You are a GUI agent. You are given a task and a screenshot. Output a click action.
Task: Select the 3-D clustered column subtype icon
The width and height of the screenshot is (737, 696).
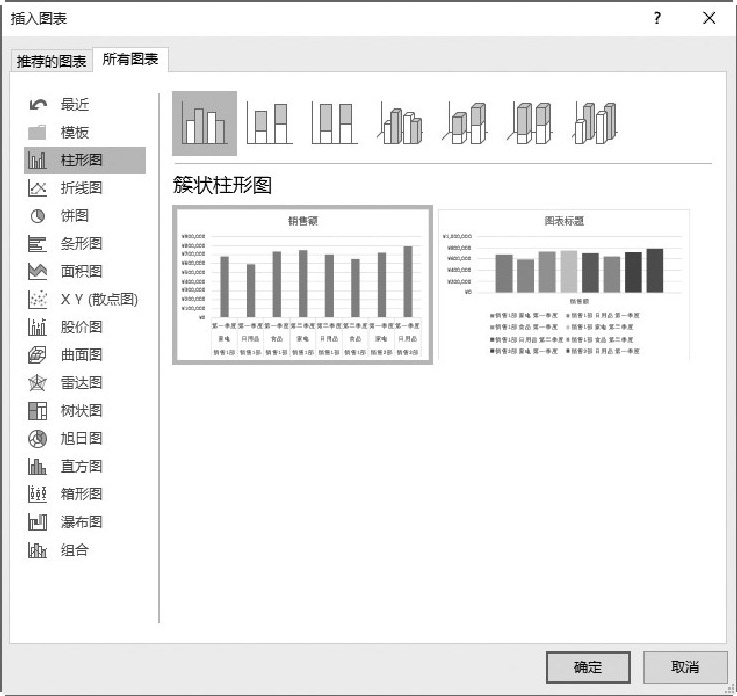point(400,124)
